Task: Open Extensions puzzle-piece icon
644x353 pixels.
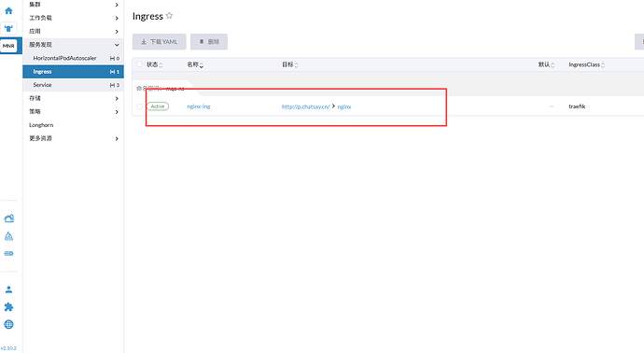Action: click(x=8, y=307)
